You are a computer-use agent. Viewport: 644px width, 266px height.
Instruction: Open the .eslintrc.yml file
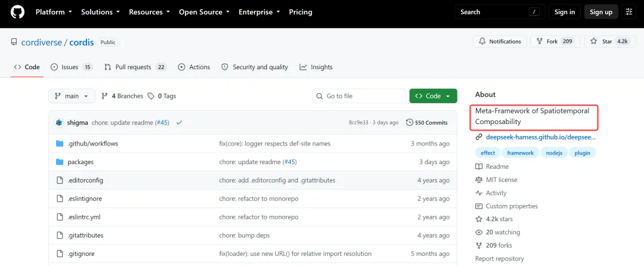tap(84, 217)
